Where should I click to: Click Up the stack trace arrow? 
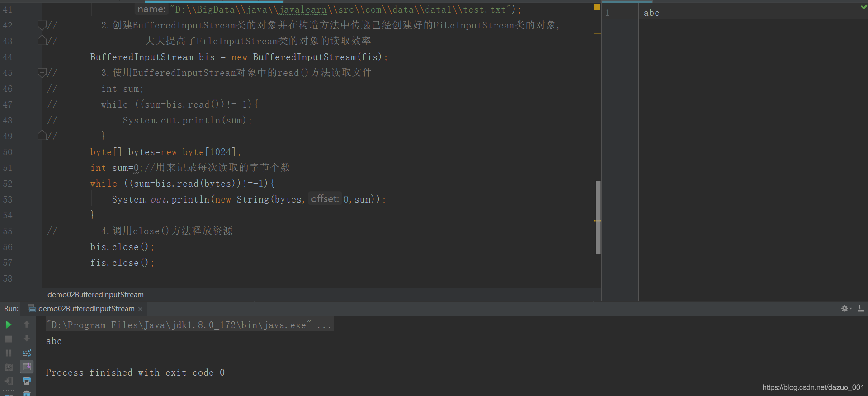(x=27, y=324)
